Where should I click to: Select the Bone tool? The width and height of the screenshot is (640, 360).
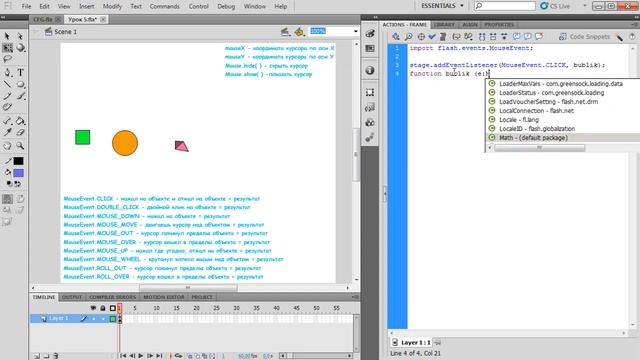(x=7, y=121)
